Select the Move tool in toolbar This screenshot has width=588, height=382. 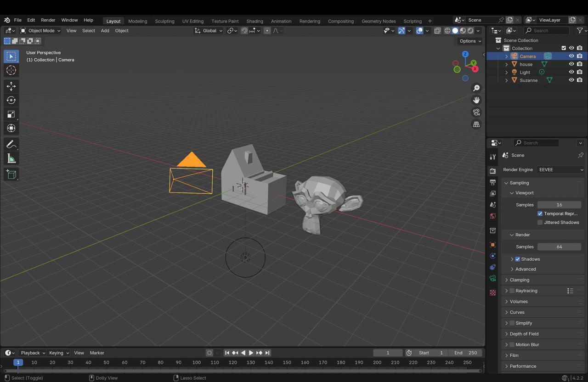click(x=11, y=86)
